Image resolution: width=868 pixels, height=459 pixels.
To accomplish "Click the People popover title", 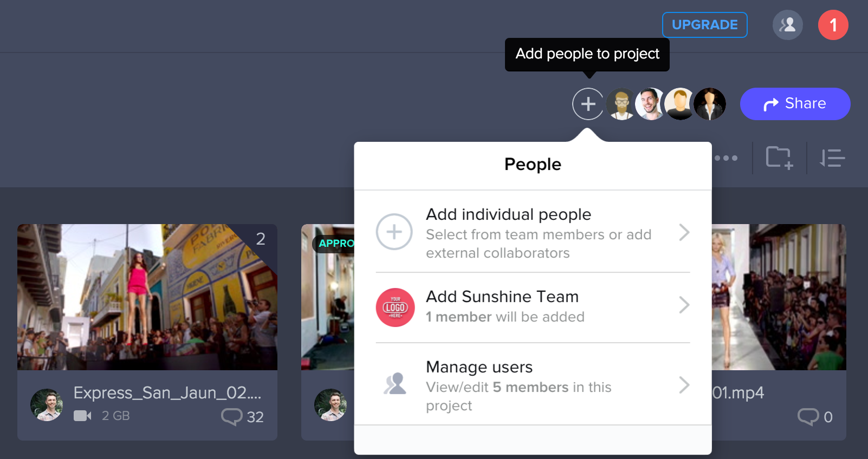I will (533, 164).
